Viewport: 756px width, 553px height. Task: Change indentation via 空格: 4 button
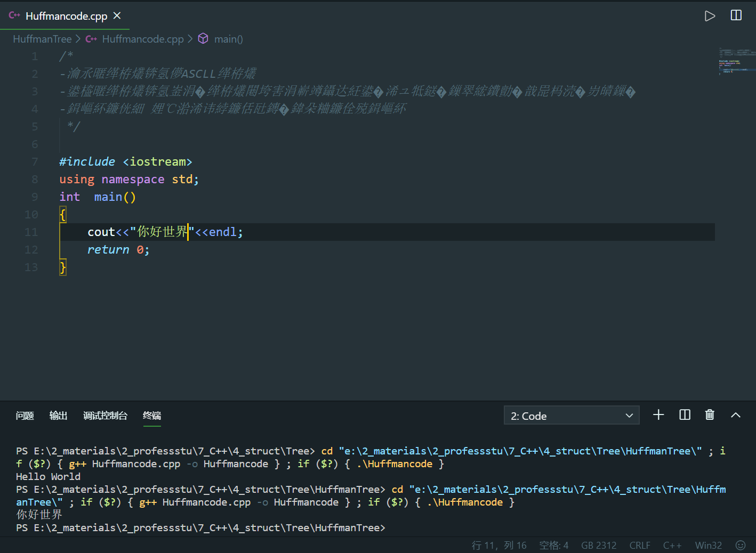pos(553,545)
